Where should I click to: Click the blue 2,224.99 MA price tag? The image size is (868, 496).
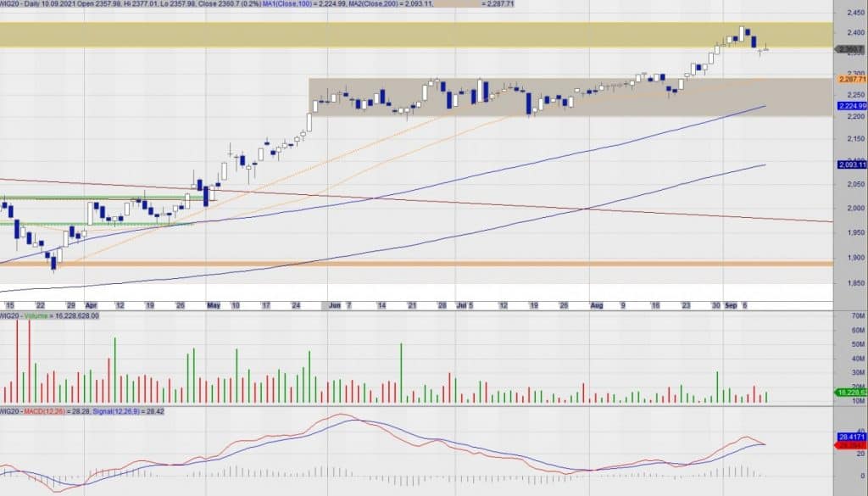click(x=851, y=106)
